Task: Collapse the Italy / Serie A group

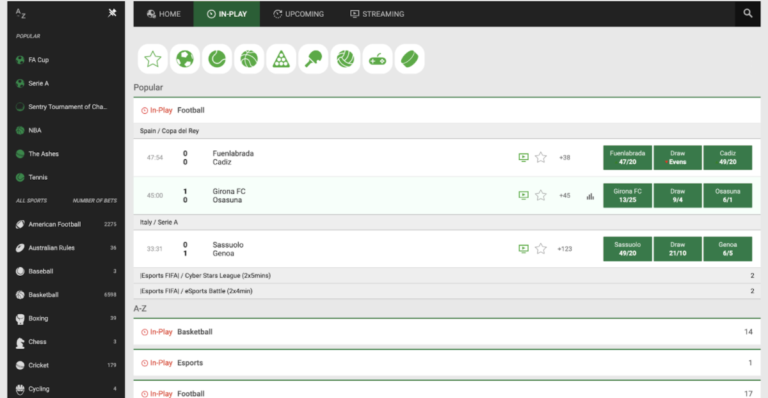Action: pyautogui.click(x=447, y=222)
